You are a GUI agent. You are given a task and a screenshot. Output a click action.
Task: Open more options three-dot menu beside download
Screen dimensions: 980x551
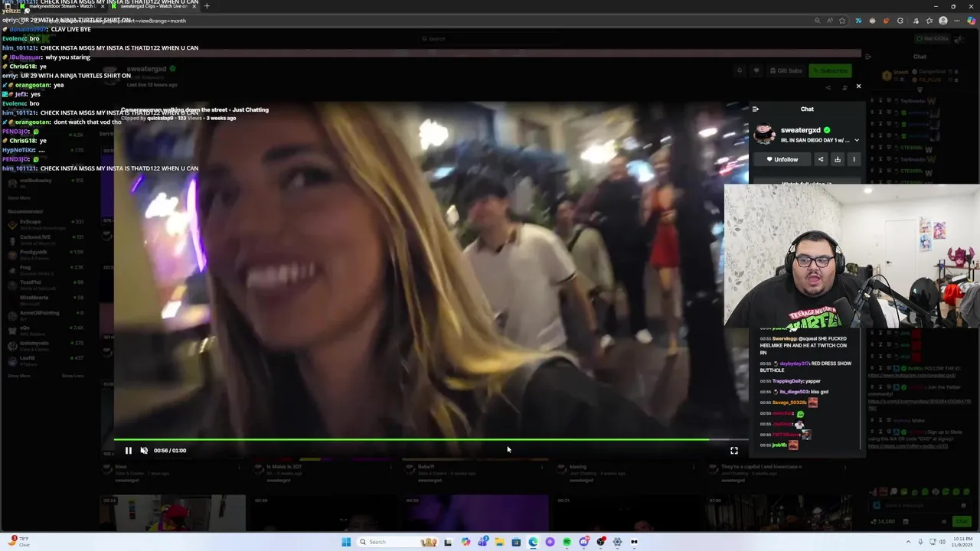[854, 159]
